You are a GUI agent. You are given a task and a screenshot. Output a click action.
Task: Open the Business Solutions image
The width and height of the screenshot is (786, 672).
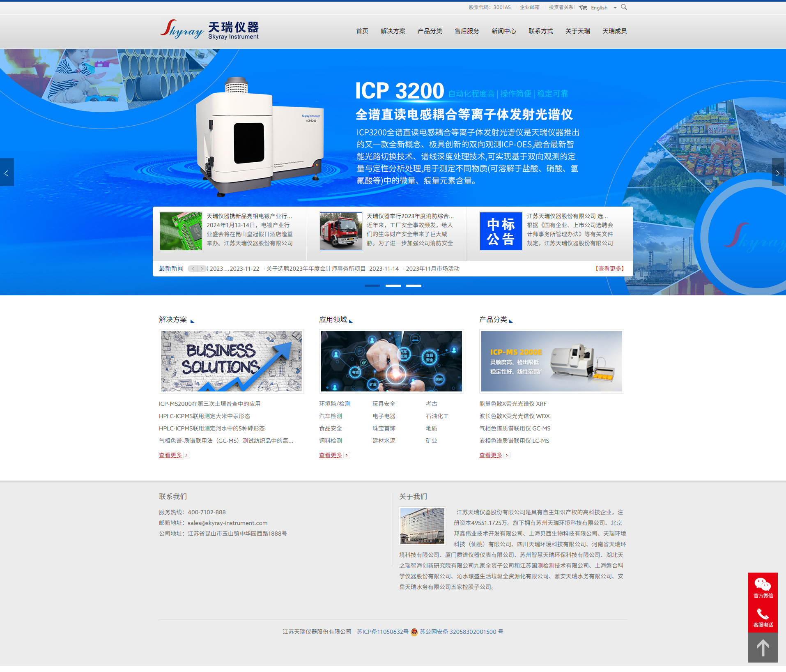231,361
